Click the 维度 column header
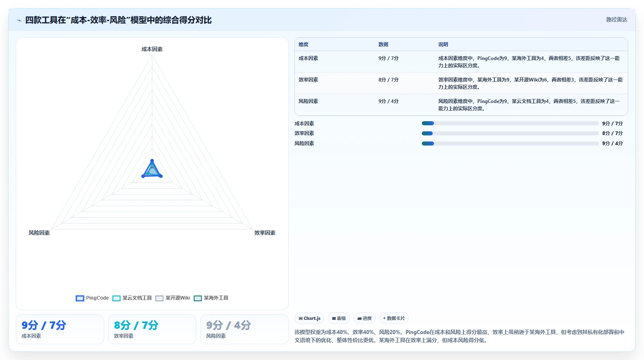Image resolution: width=644 pixels, height=360 pixels. point(303,45)
